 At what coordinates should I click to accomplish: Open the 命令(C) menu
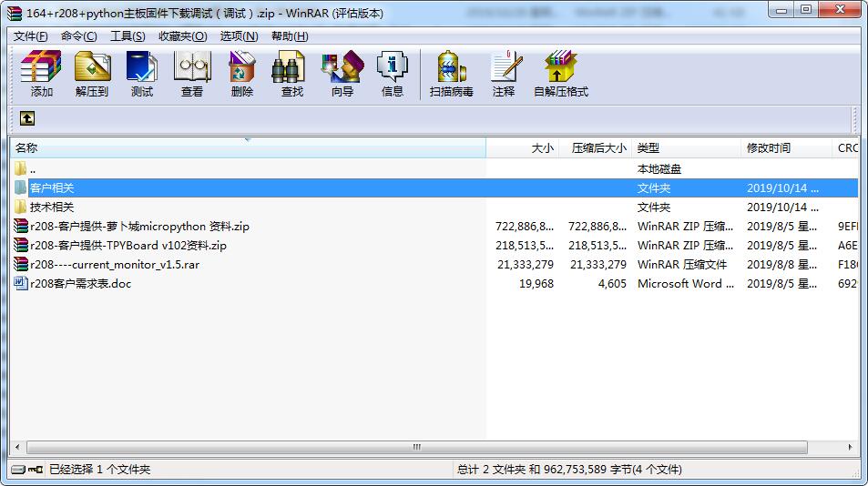[78, 35]
